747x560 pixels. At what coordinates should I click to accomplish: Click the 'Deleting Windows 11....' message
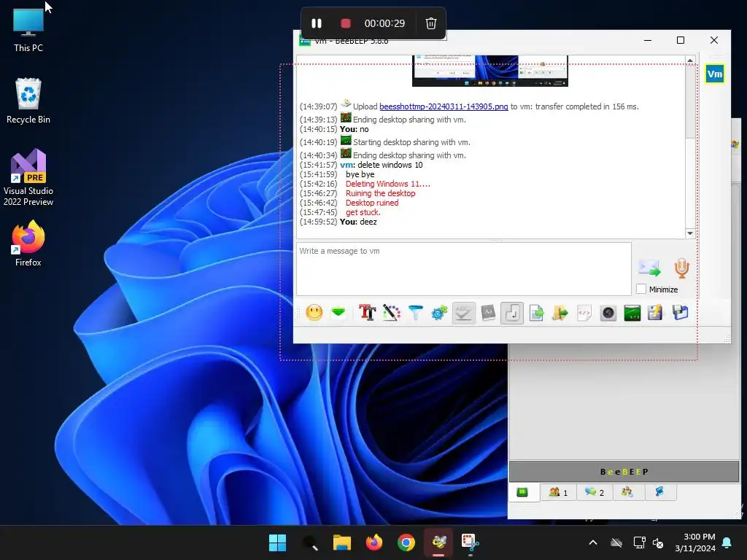coord(388,184)
